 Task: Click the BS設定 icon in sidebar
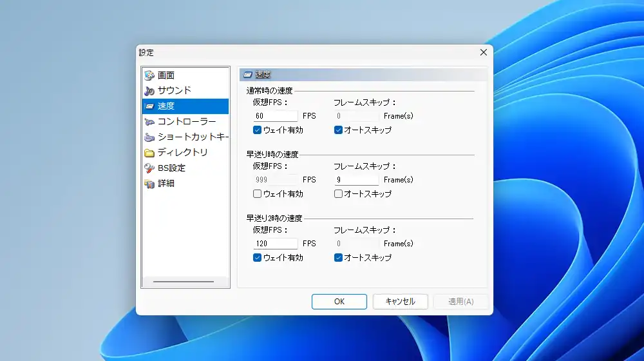(x=149, y=168)
